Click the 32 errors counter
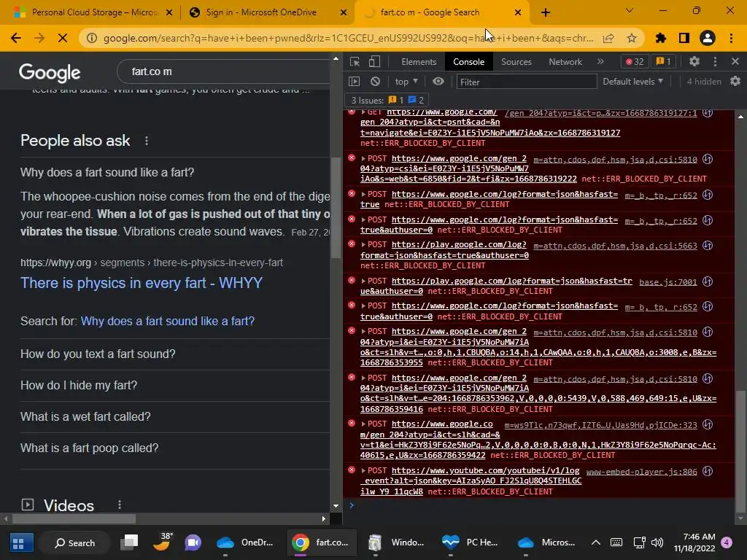Screen dimensions: 747x560 click(x=635, y=61)
